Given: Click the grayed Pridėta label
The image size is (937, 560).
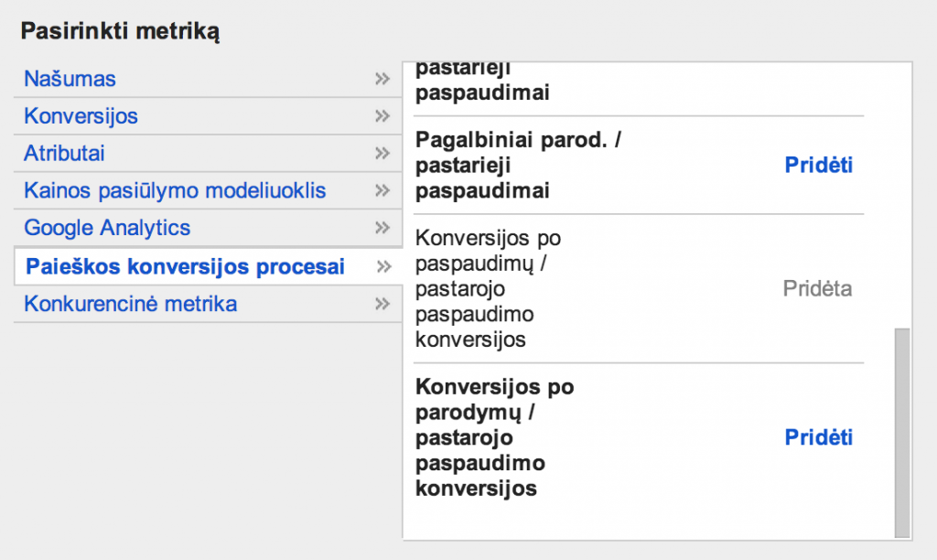Looking at the screenshot, I should (817, 288).
